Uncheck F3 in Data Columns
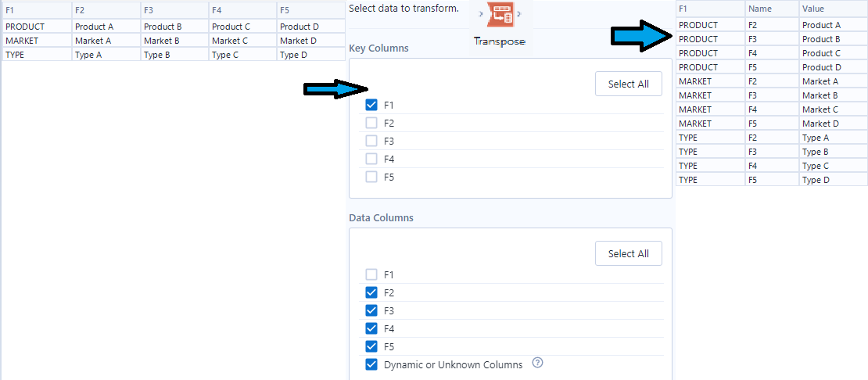Image resolution: width=868 pixels, height=380 pixels. pyautogui.click(x=371, y=310)
